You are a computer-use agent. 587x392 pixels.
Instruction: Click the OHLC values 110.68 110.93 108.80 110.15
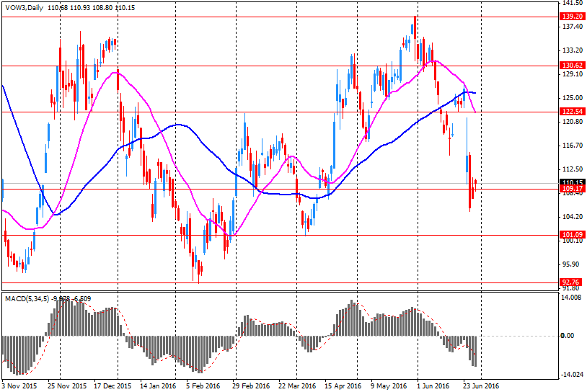91,7
